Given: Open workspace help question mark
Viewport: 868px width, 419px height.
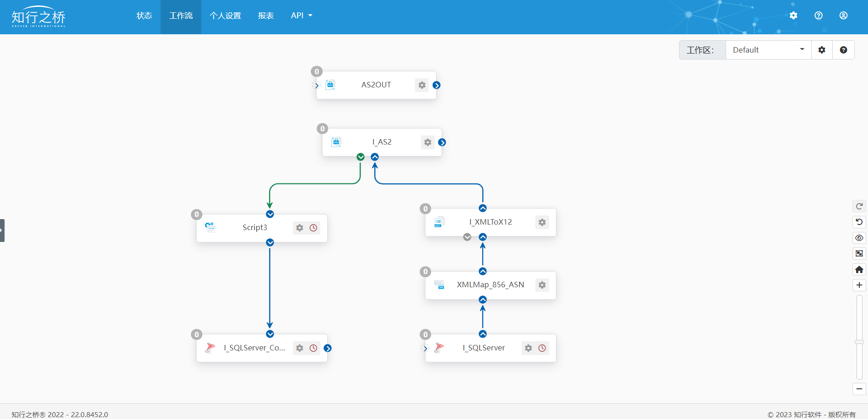Looking at the screenshot, I should 843,50.
